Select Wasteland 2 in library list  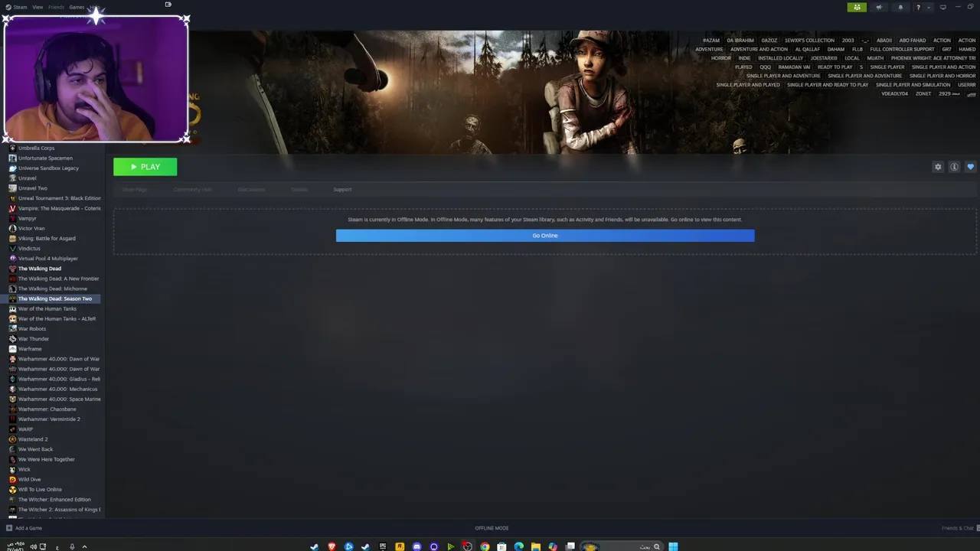tap(33, 439)
